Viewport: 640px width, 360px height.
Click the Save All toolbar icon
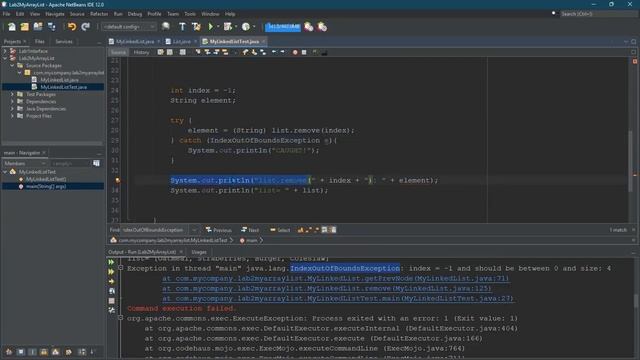[51, 27]
